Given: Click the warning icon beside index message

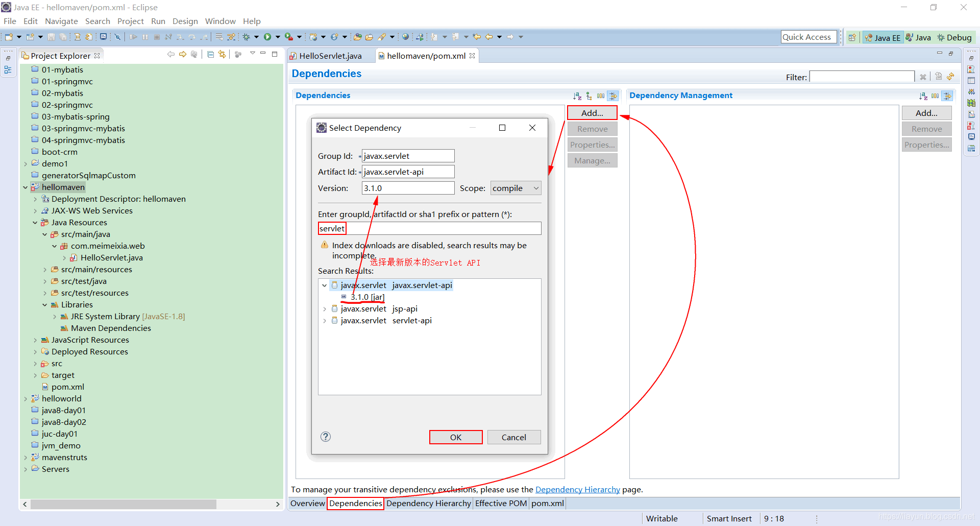Looking at the screenshot, I should point(325,245).
